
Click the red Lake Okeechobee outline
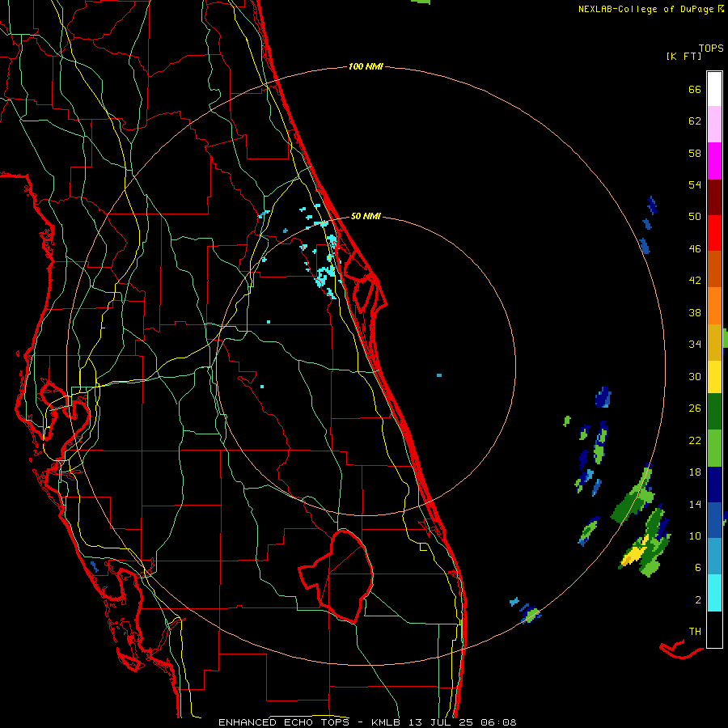coord(337,576)
